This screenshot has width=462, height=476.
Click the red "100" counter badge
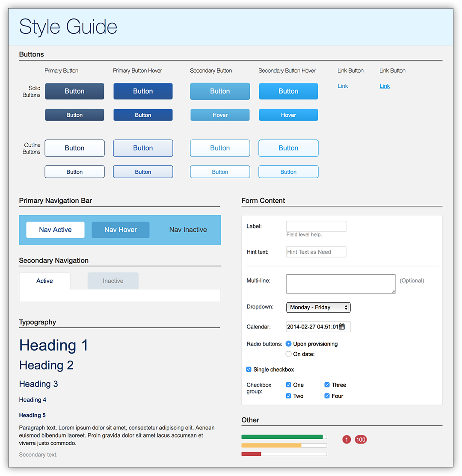[361, 439]
